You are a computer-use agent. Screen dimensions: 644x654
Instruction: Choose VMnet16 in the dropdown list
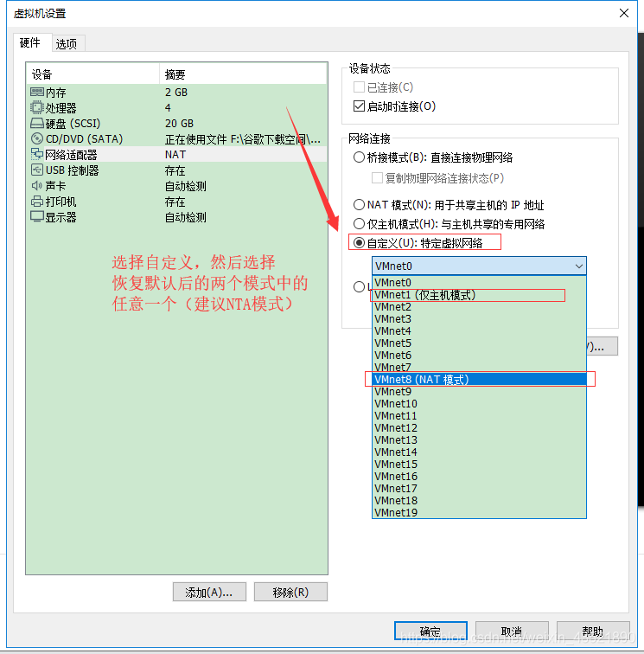pyautogui.click(x=479, y=477)
